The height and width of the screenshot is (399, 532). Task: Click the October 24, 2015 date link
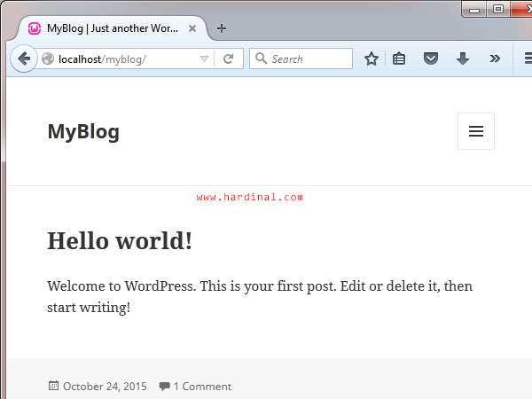coord(105,386)
